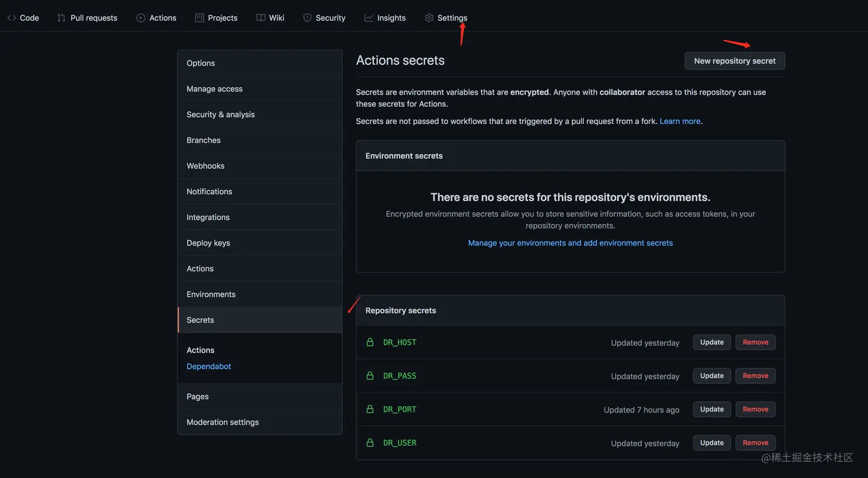The image size is (868, 478).
Task: Click the lock icon beside DR_HOST
Action: [370, 342]
